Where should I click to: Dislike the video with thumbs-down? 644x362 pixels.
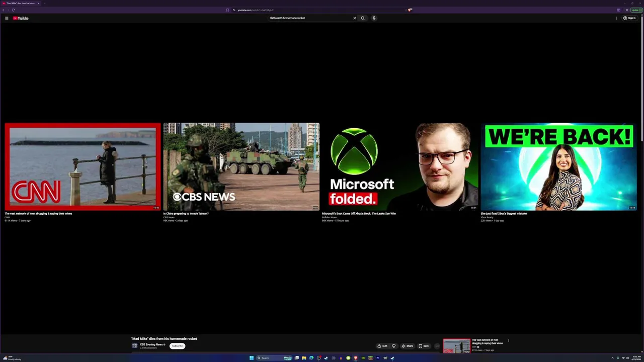click(394, 346)
